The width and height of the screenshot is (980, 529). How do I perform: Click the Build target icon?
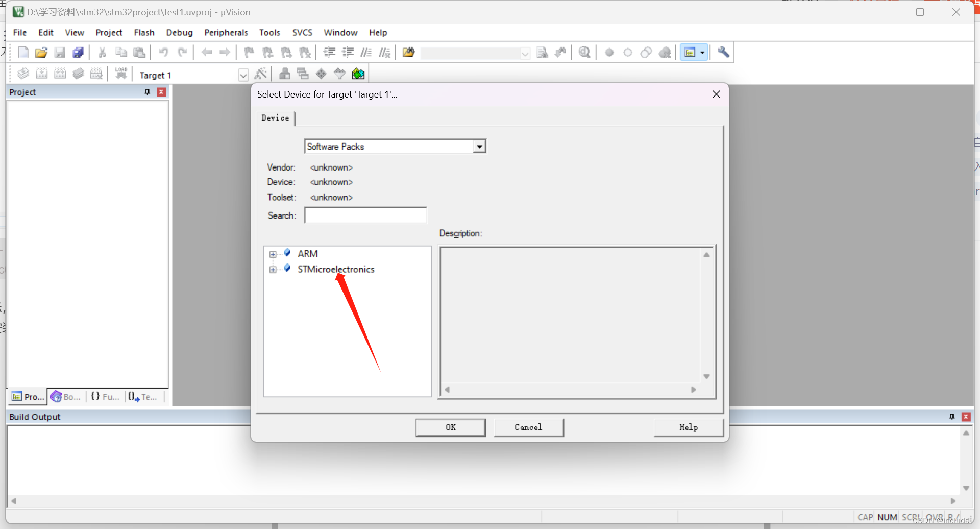42,74
